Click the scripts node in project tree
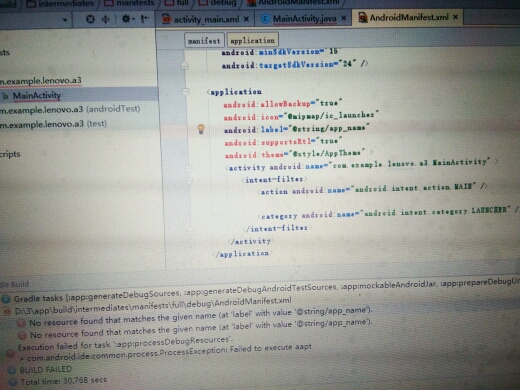The image size is (520, 390). 10,154
